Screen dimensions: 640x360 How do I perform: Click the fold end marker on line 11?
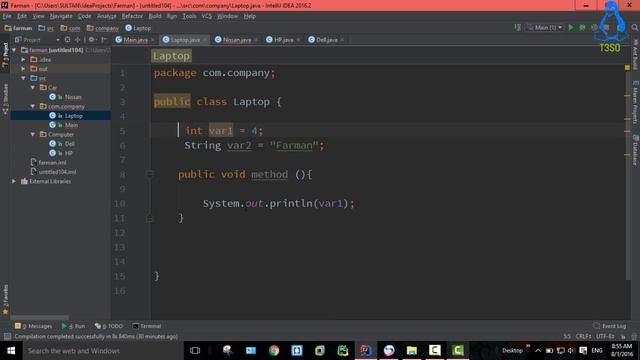point(149,218)
